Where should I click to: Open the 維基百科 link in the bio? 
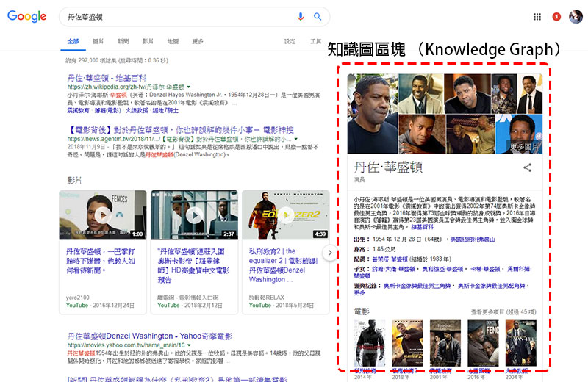click(422, 227)
